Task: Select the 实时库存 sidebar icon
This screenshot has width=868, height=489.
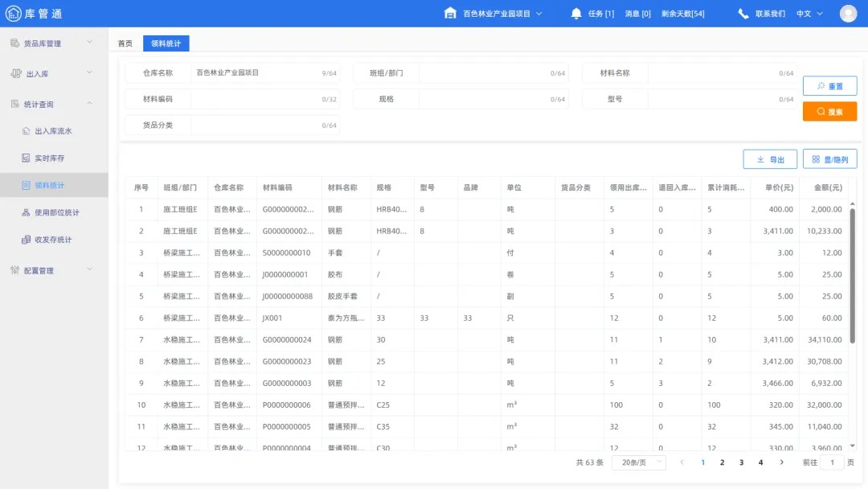Action: [x=27, y=158]
